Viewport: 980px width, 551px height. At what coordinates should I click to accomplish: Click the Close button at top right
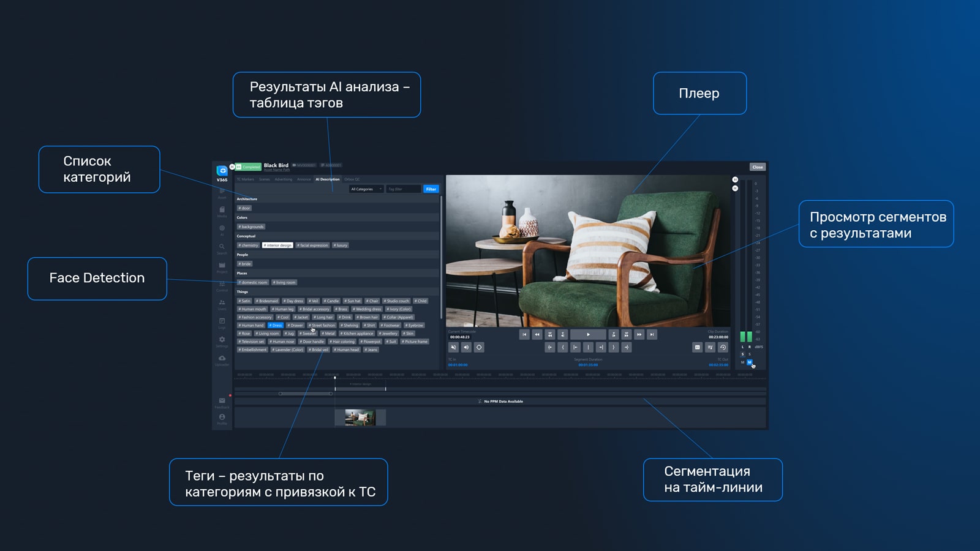pos(758,167)
